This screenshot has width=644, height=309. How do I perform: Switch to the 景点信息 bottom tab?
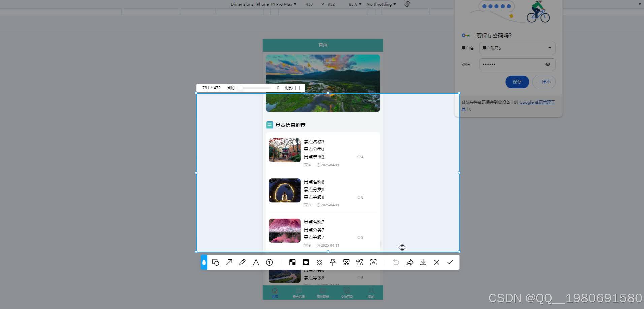click(x=298, y=292)
